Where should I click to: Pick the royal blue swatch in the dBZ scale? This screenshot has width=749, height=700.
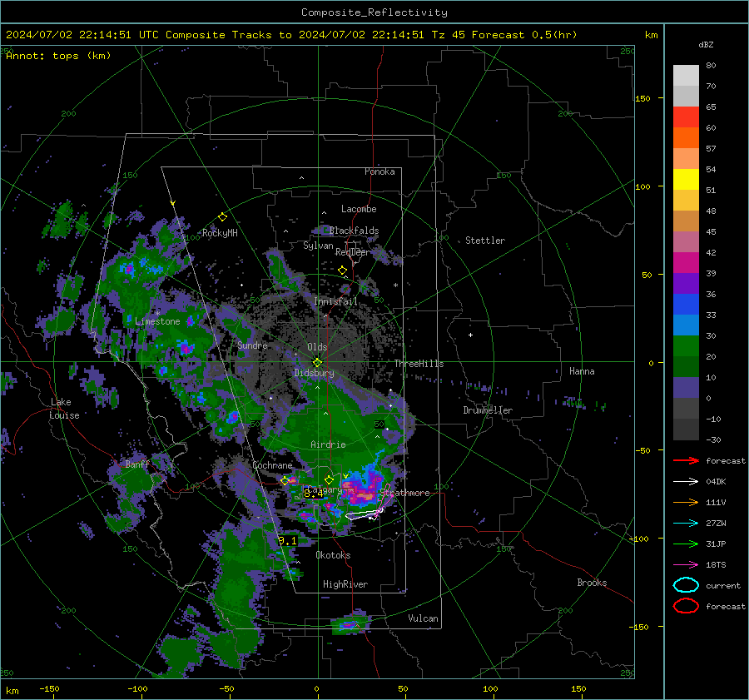tap(686, 304)
